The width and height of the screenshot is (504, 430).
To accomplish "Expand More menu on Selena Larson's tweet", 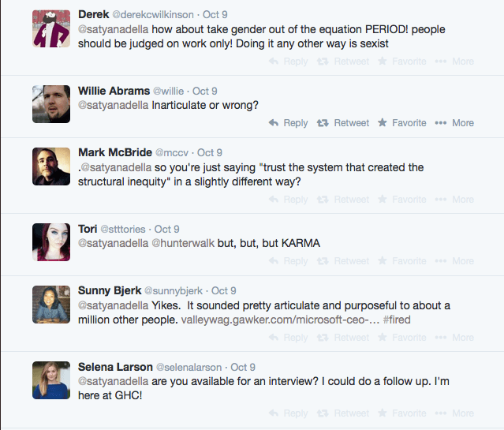I will (x=454, y=413).
